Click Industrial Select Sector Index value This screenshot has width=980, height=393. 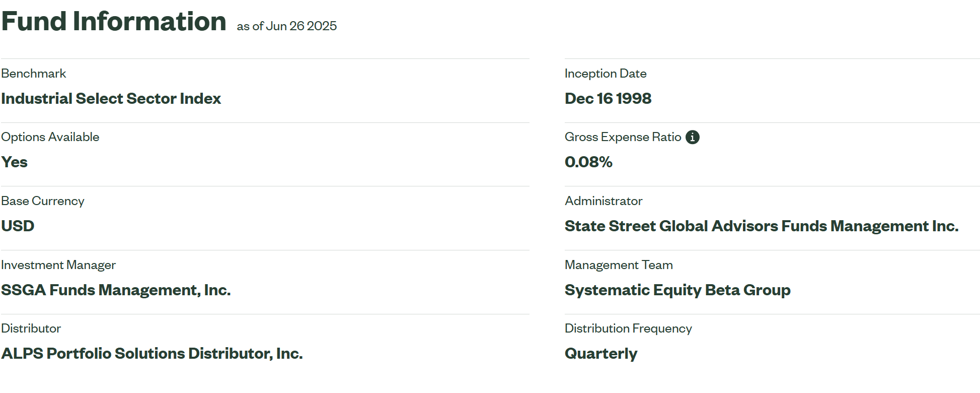[111, 98]
